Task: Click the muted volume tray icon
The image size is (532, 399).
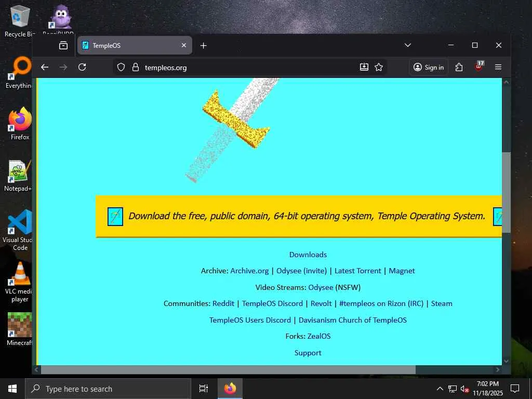Action: click(x=464, y=389)
